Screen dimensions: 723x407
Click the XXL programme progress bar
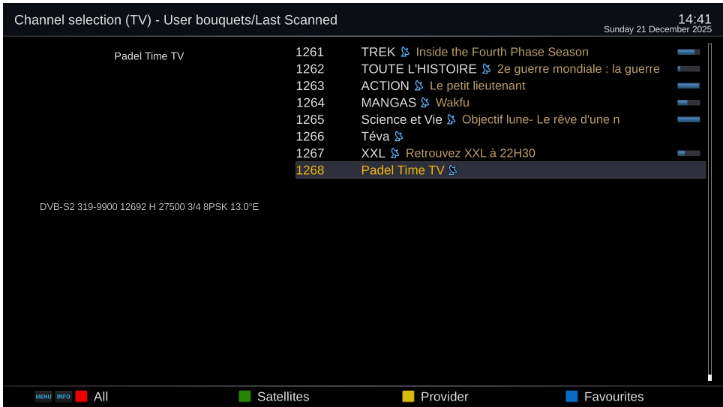click(688, 154)
